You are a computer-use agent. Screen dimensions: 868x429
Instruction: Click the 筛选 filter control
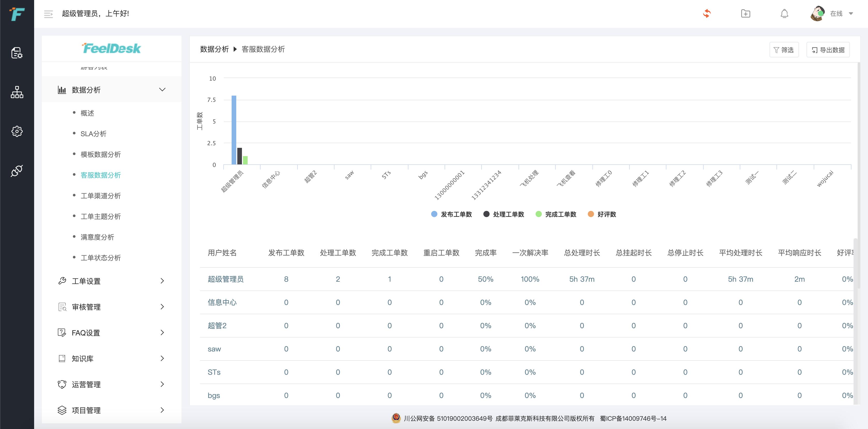tap(784, 50)
